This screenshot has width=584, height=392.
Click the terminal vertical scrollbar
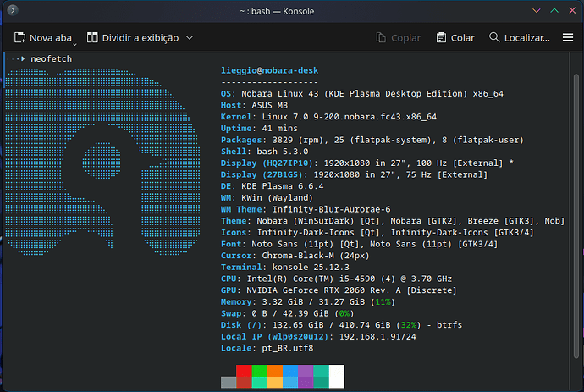coord(576,217)
